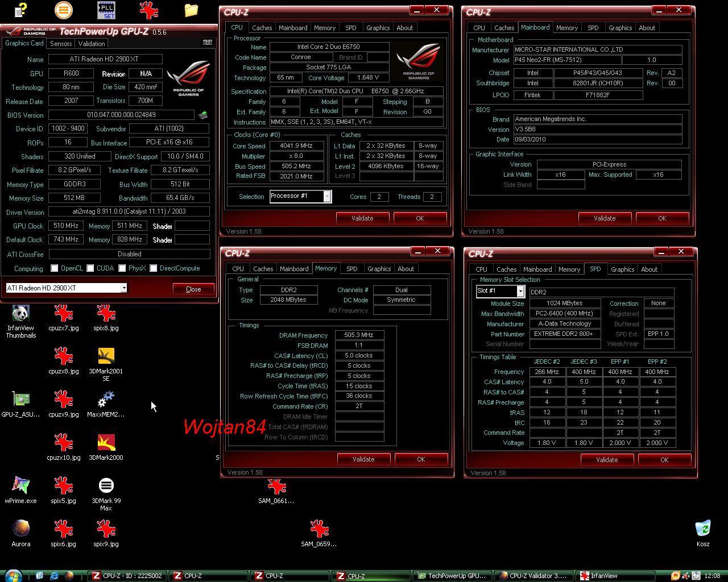Click OK in Mainboard window

(x=662, y=218)
